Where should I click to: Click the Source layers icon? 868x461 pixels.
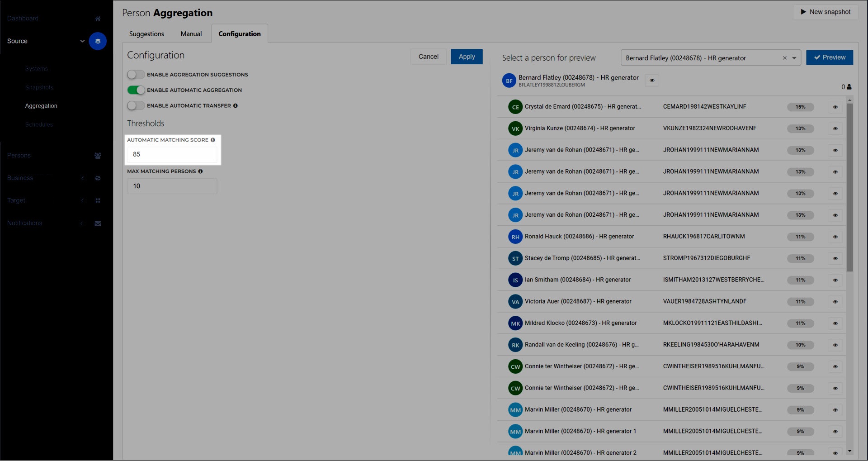coord(98,41)
